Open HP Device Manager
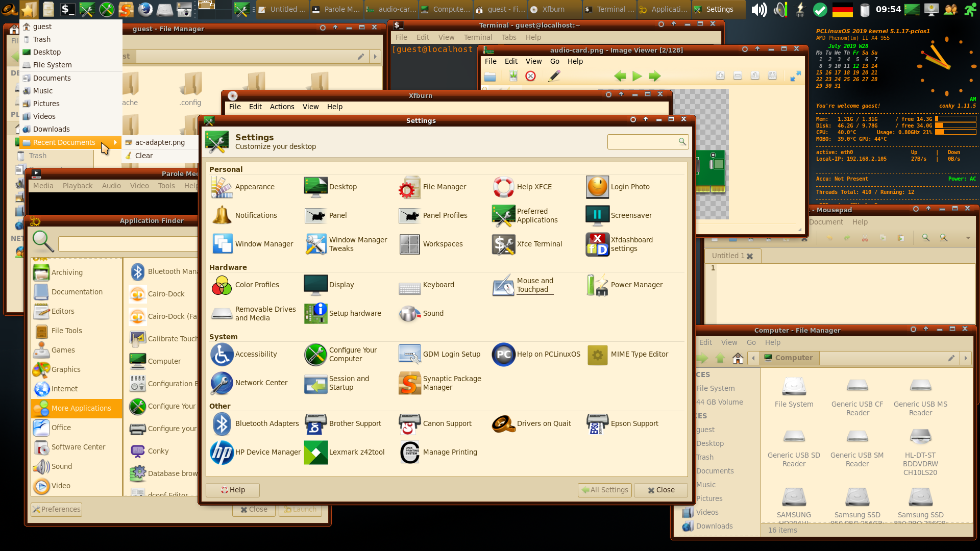The height and width of the screenshot is (551, 980). click(222, 453)
